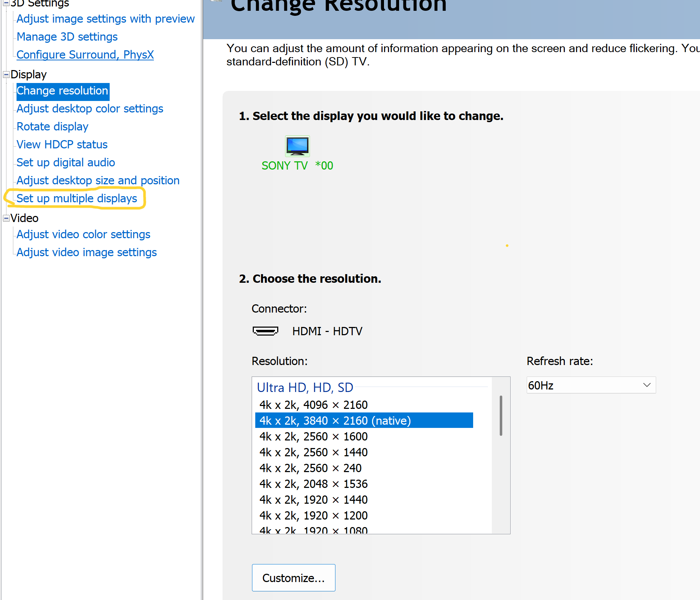Select 4096 × 2160 resolution
The width and height of the screenshot is (700, 600).
313,405
